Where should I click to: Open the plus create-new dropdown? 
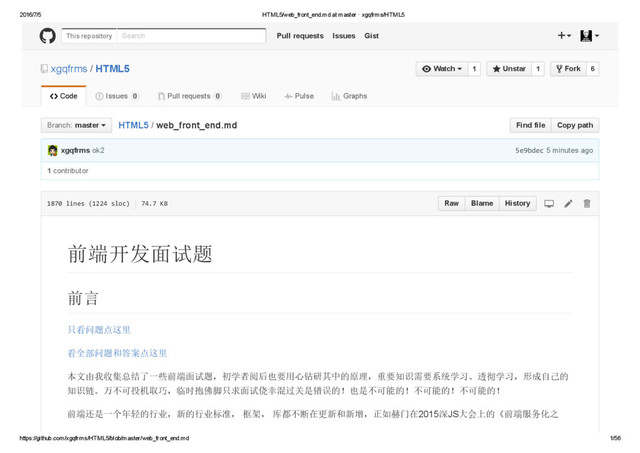point(564,36)
